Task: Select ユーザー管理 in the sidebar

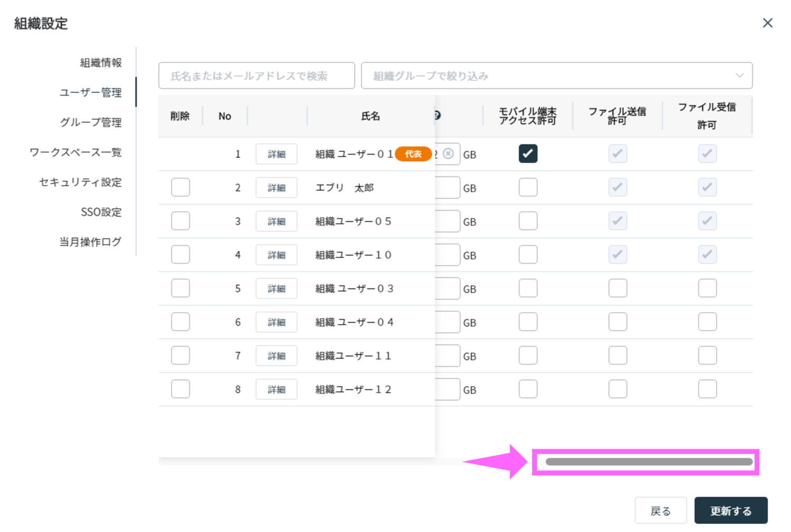Action: coord(90,92)
